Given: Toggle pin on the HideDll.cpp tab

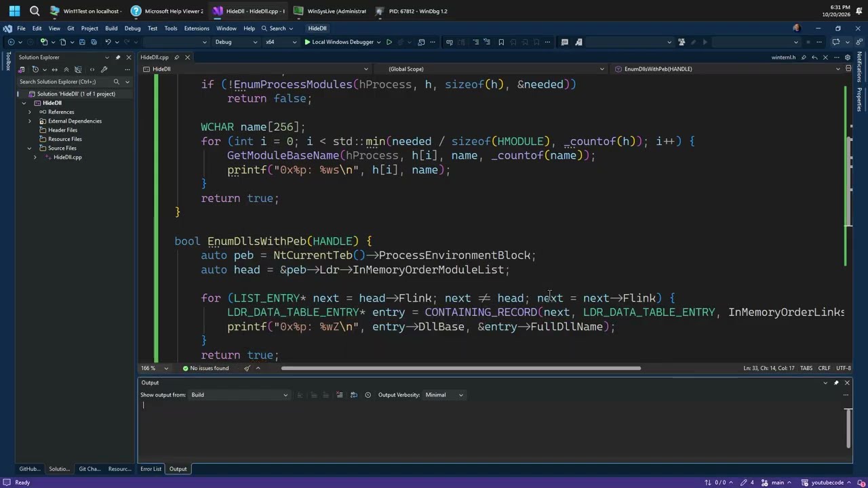Looking at the screenshot, I should click(177, 58).
